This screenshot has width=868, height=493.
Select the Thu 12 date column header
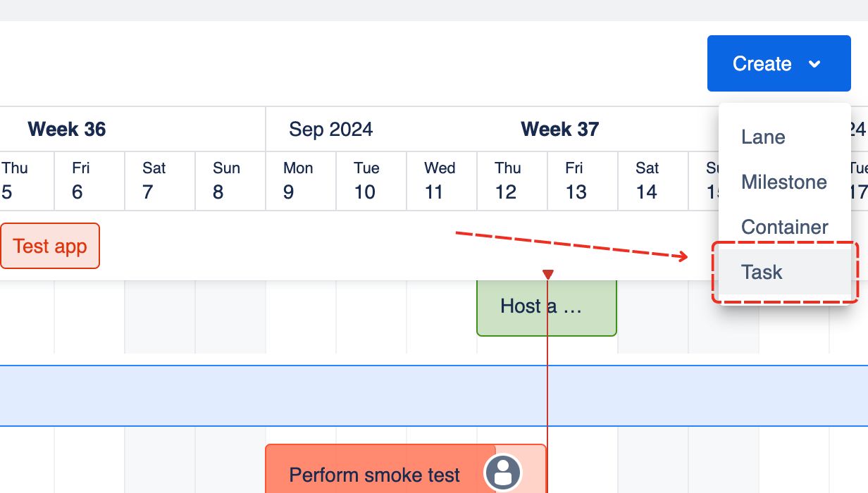click(x=508, y=180)
